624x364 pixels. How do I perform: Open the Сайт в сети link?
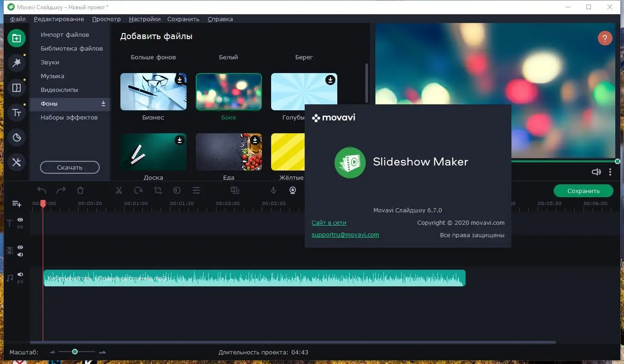tap(329, 222)
